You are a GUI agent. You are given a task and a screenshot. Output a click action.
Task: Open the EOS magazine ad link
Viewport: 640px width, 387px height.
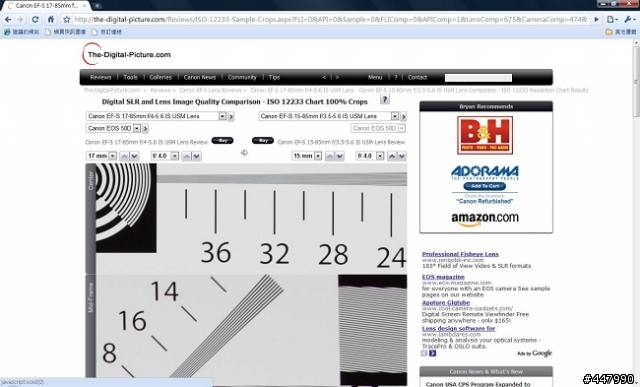tap(443, 277)
